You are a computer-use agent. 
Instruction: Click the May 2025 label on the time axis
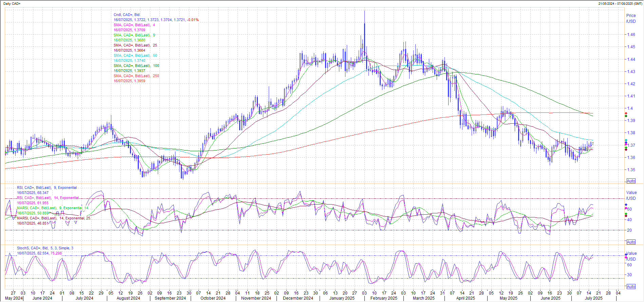click(x=509, y=298)
